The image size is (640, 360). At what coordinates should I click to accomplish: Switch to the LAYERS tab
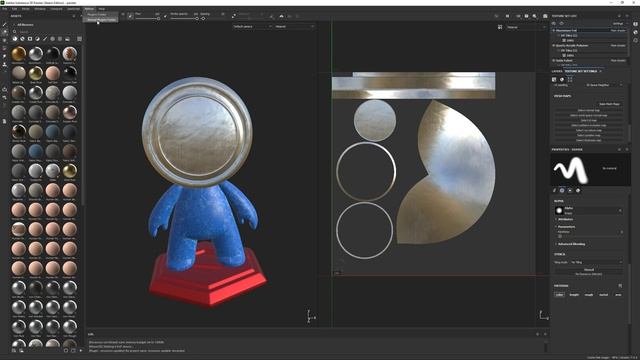(x=557, y=71)
